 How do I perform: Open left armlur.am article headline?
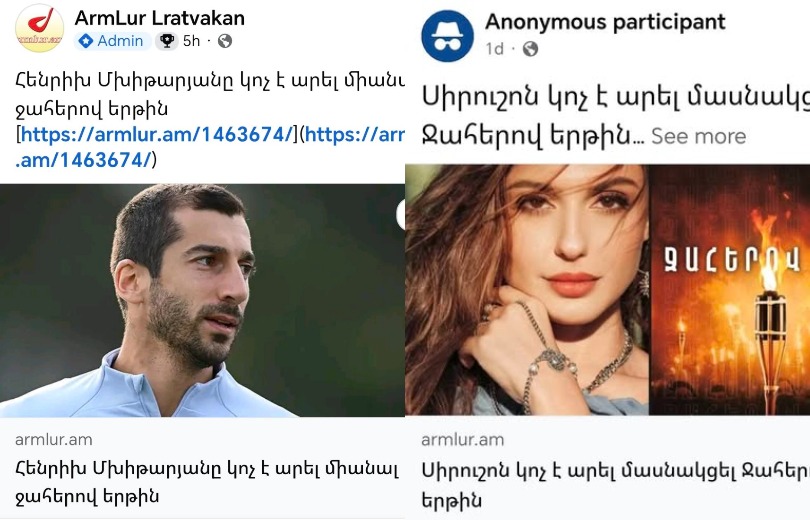click(207, 482)
